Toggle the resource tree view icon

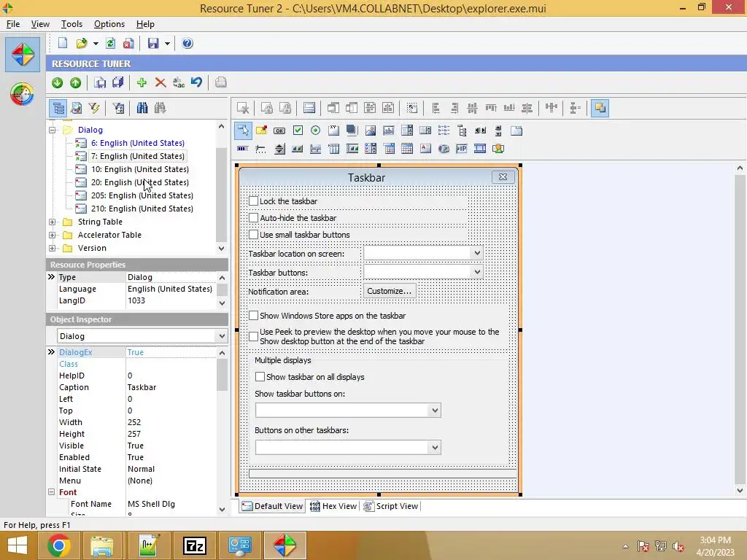[x=58, y=108]
